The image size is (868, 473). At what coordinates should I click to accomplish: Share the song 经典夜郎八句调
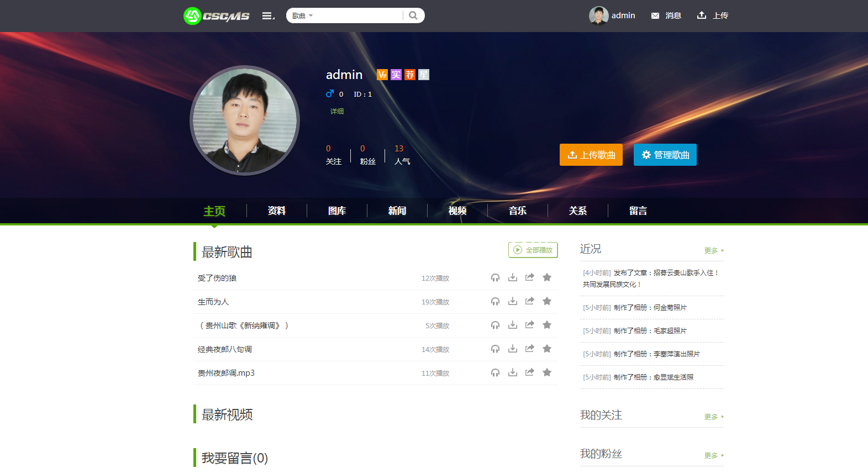point(529,349)
